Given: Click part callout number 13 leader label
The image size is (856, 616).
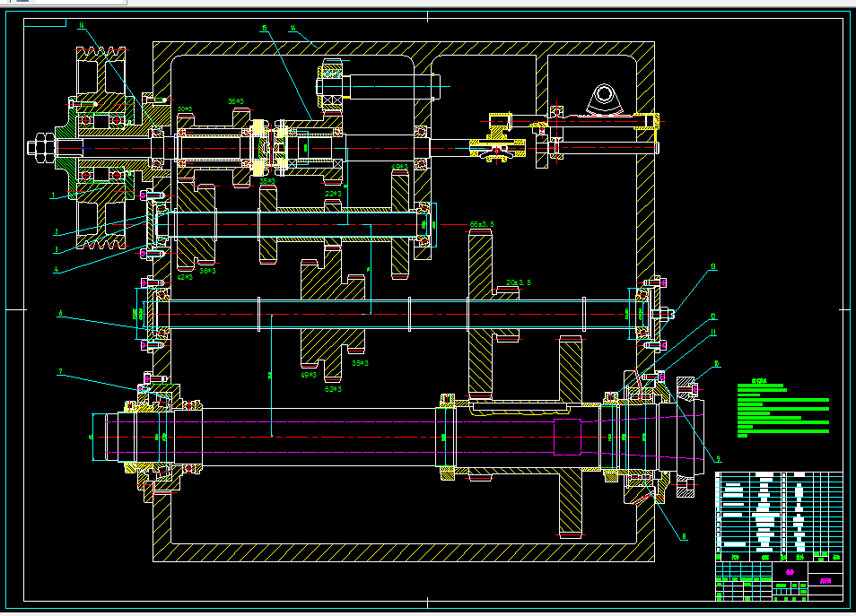Looking at the screenshot, I should 713,267.
